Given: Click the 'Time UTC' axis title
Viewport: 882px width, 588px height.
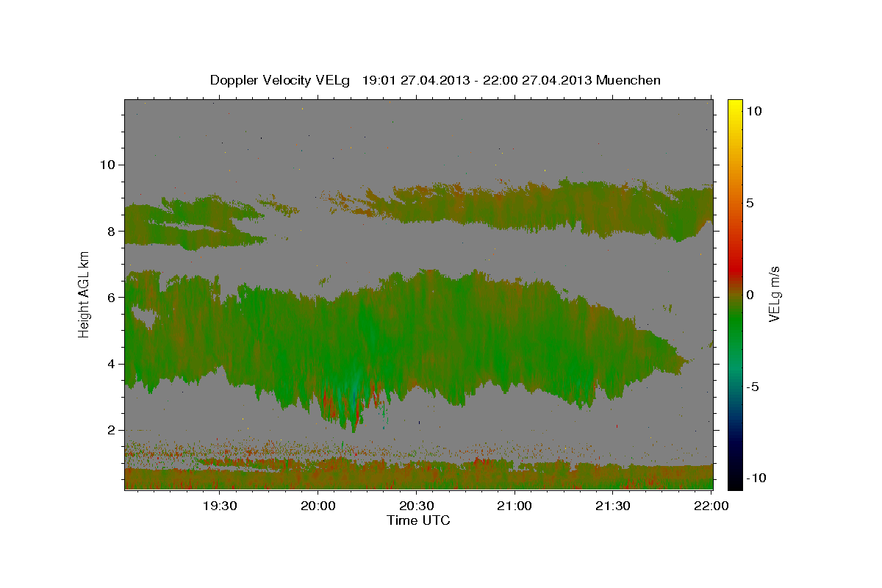Looking at the screenshot, I should tap(418, 520).
